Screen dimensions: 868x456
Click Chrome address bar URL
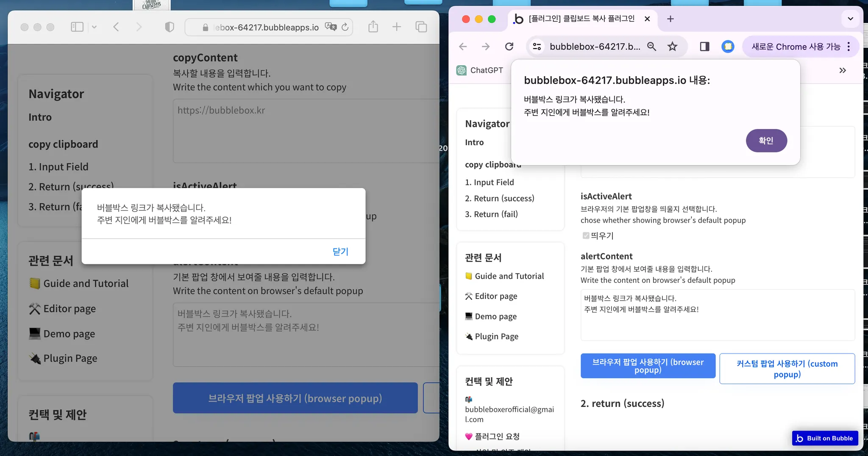[x=595, y=47]
